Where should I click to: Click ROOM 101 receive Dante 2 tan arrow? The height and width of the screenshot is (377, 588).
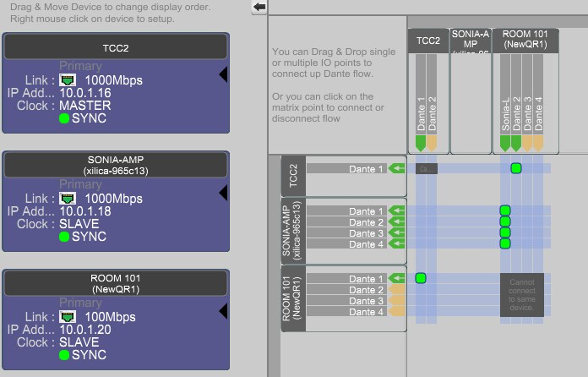tap(397, 290)
